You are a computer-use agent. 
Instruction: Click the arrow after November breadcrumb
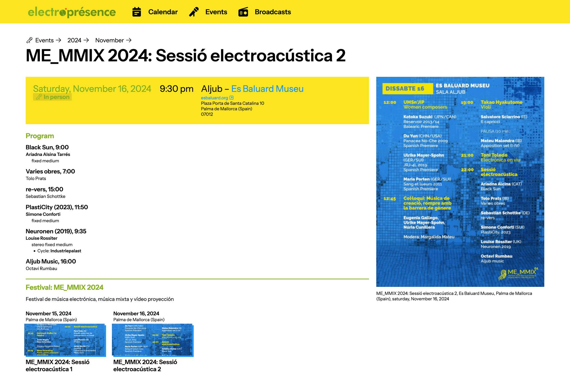(x=129, y=40)
